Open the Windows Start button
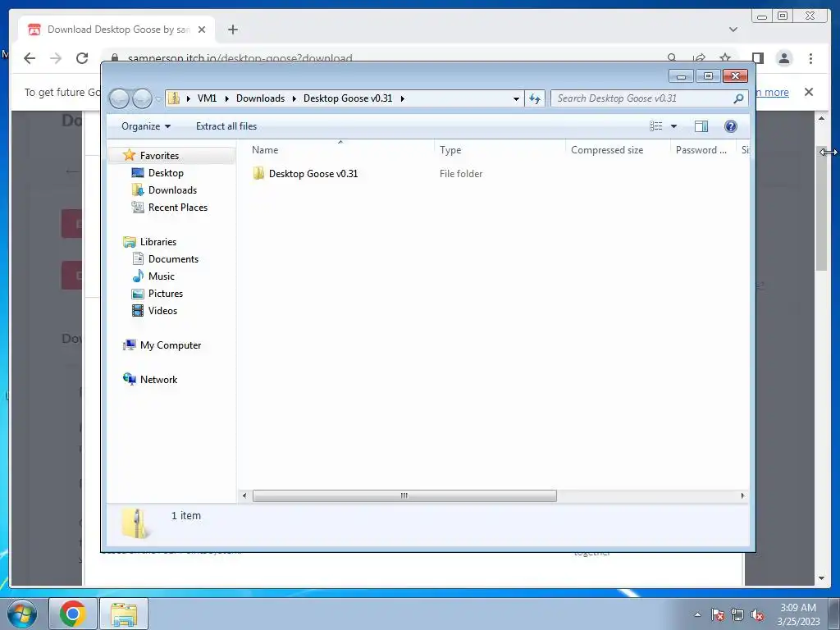This screenshot has height=630, width=840. click(x=22, y=614)
